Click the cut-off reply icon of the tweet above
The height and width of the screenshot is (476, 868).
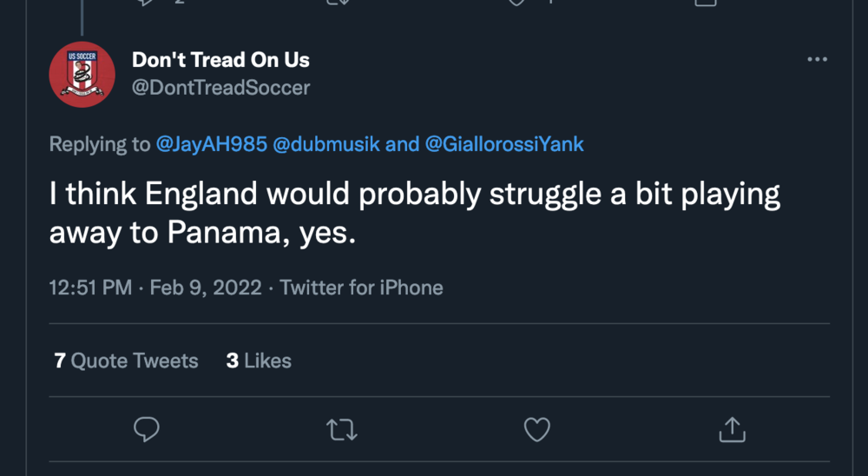[x=146, y=3]
